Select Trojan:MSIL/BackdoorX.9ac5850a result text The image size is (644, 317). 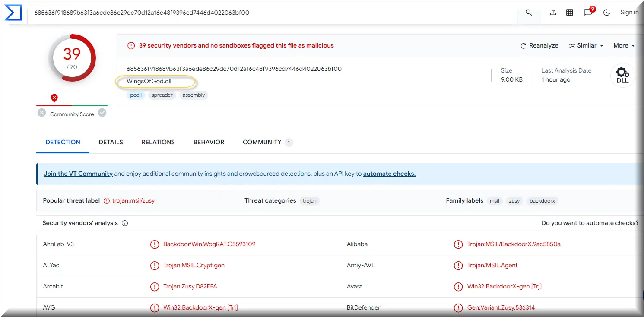click(x=514, y=244)
